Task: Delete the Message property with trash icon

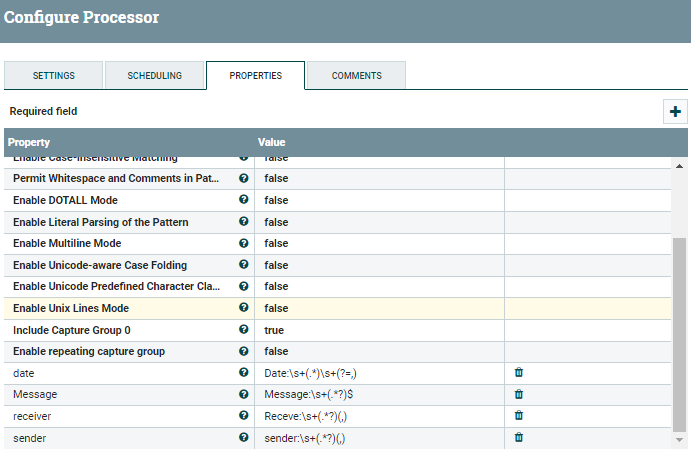Action: 518,395
